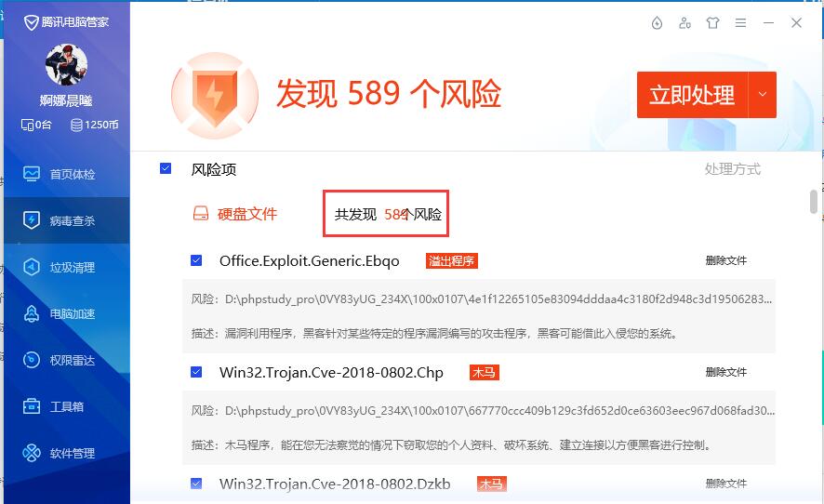Click the 共发现 589 个风险 text
This screenshot has width=824, height=504.
(x=388, y=215)
